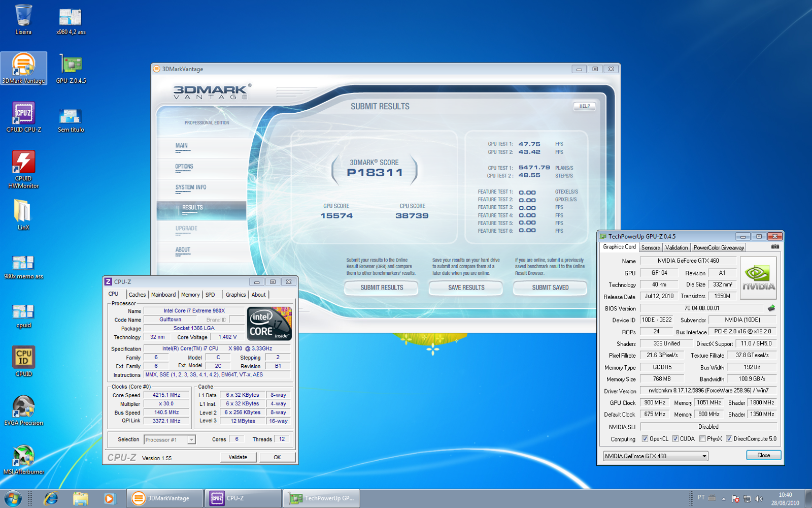Click the GPU Name field in GPU-Z
The width and height of the screenshot is (812, 508).
click(x=688, y=261)
